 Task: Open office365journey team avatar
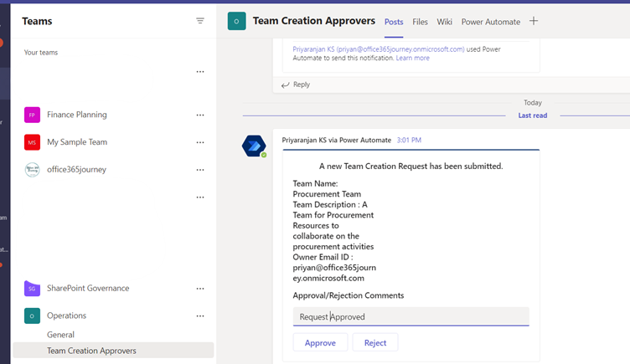[x=32, y=170]
